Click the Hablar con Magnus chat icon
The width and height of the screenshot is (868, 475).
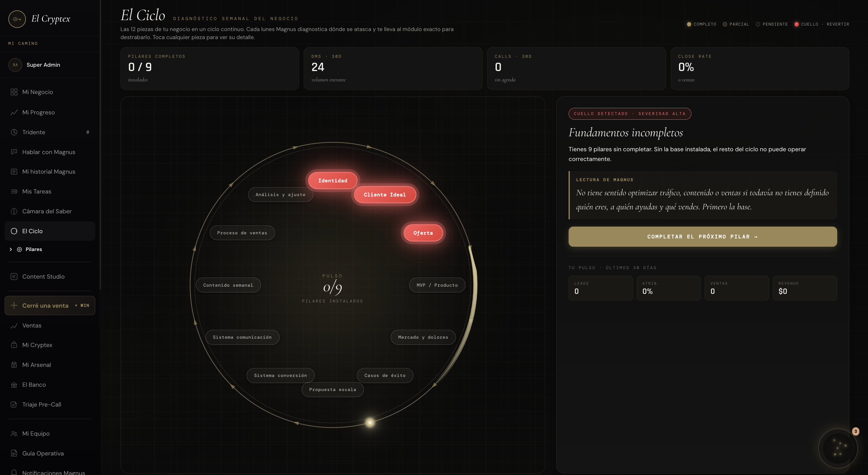[x=14, y=152]
